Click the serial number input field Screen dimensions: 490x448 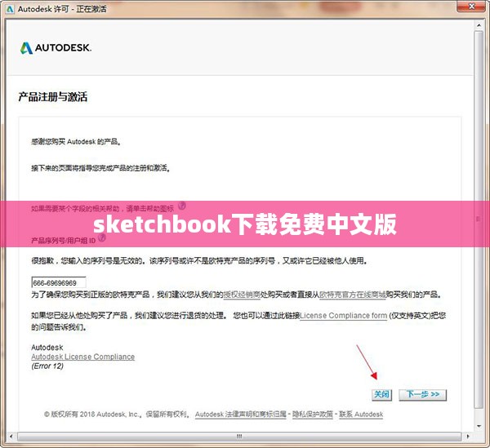pos(59,282)
